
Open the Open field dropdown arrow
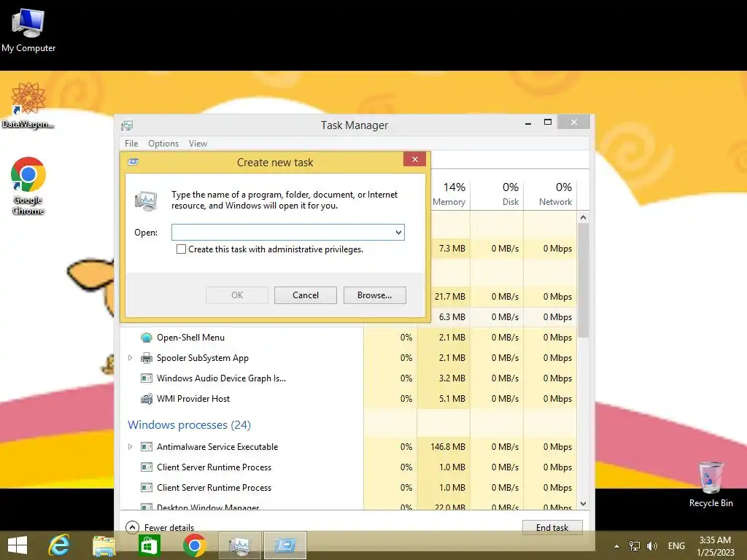click(x=398, y=233)
